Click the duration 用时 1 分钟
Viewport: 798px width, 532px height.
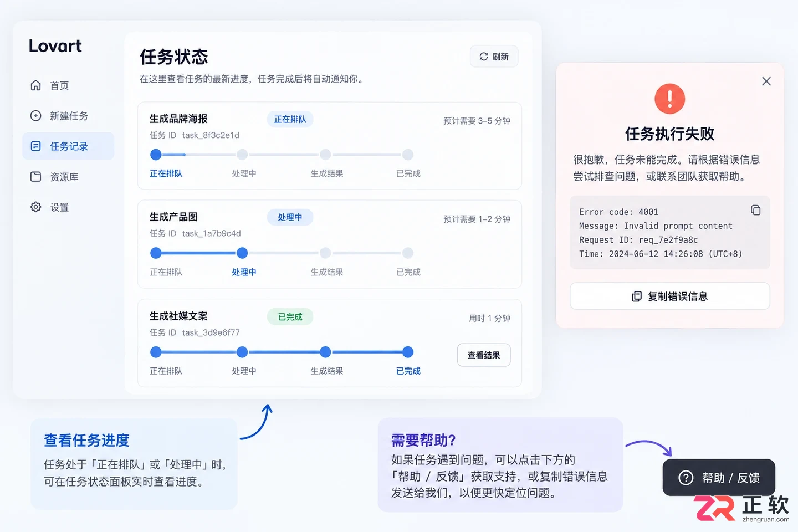click(x=490, y=318)
